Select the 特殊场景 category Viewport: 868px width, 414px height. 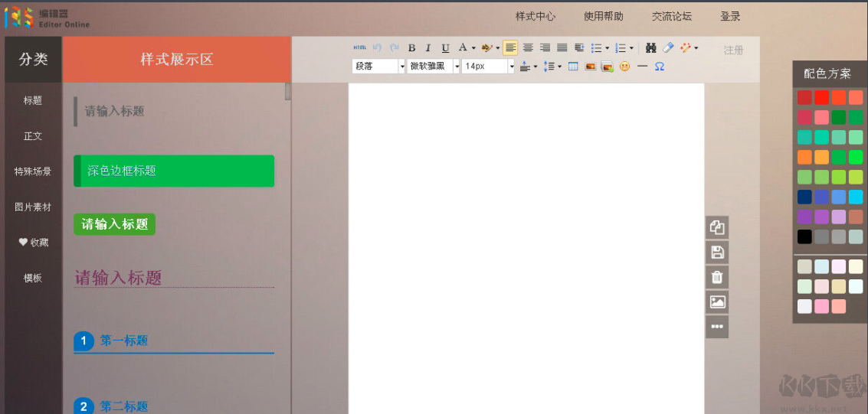click(x=33, y=171)
